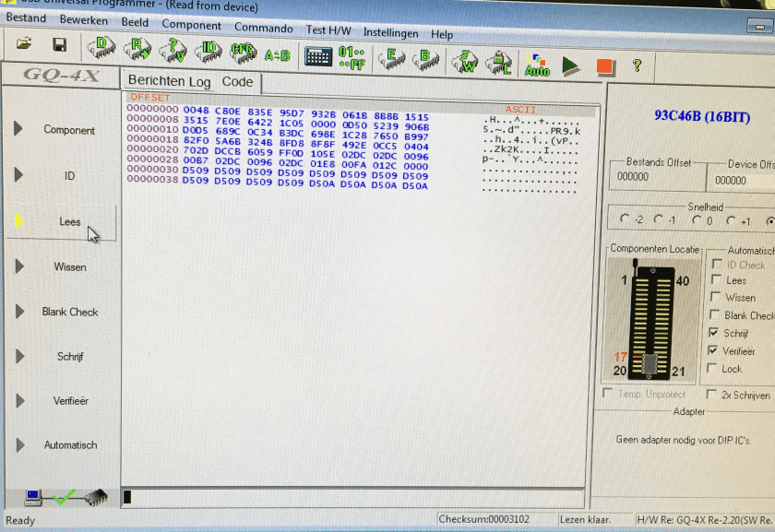The height and width of the screenshot is (532, 775).
Task: Expand the Blank Check sidebar arrow
Action: pos(18,312)
